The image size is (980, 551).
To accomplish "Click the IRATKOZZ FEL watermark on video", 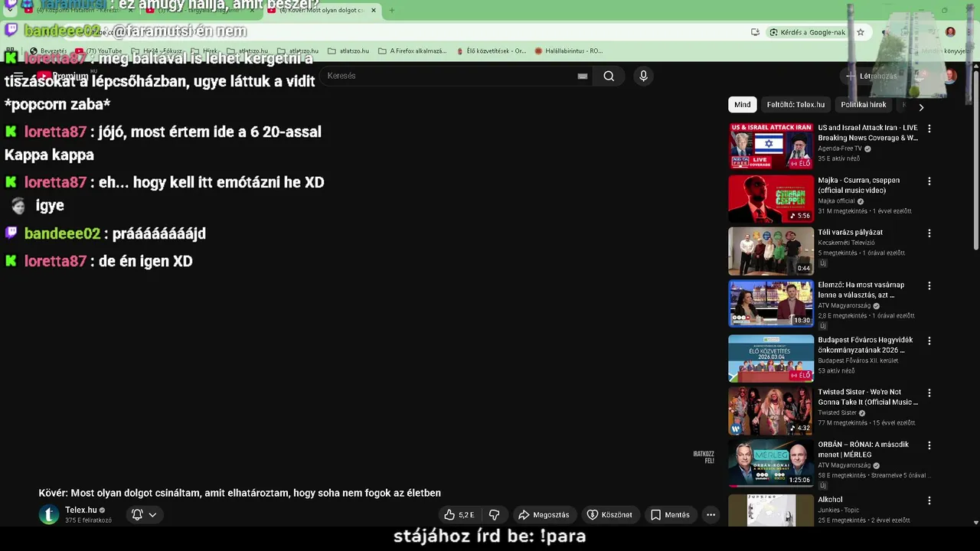I will coord(704,457).
